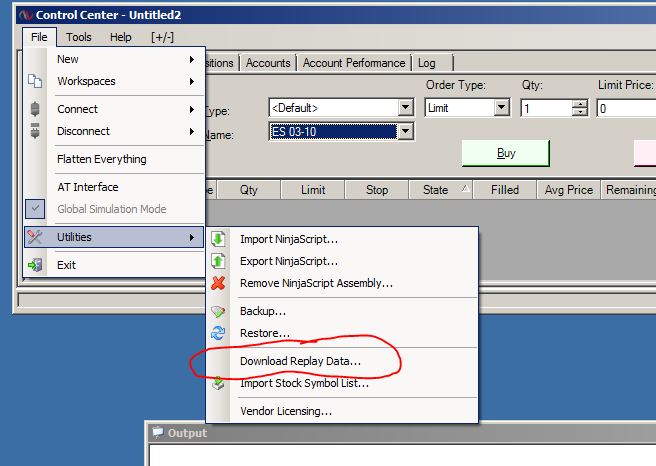Switch to the Log tab
The width and height of the screenshot is (656, 466).
coord(433,63)
